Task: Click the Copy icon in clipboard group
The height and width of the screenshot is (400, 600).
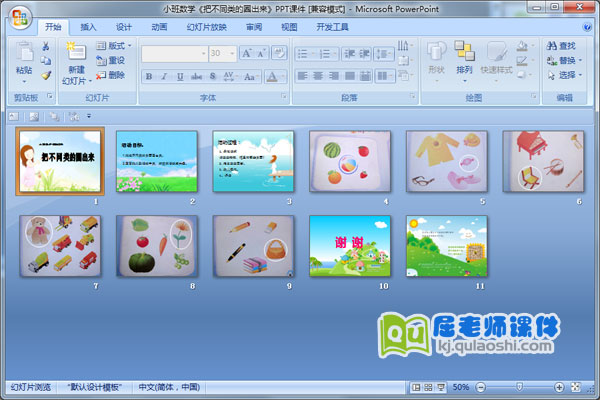Action: pyautogui.click(x=46, y=60)
